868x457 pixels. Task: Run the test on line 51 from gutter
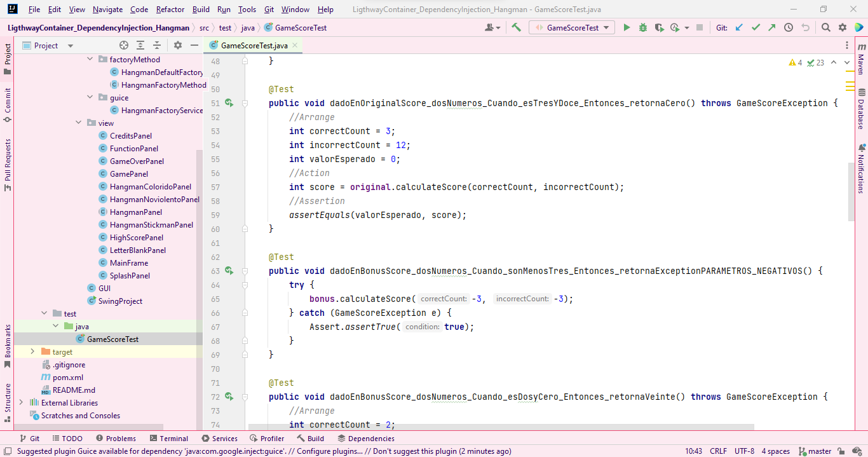coord(229,103)
